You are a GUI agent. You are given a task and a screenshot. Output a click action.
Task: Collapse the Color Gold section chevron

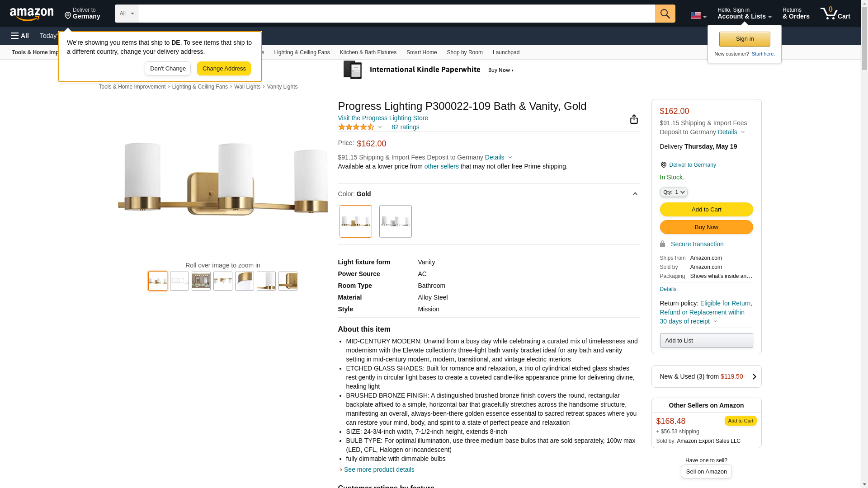pyautogui.click(x=635, y=194)
